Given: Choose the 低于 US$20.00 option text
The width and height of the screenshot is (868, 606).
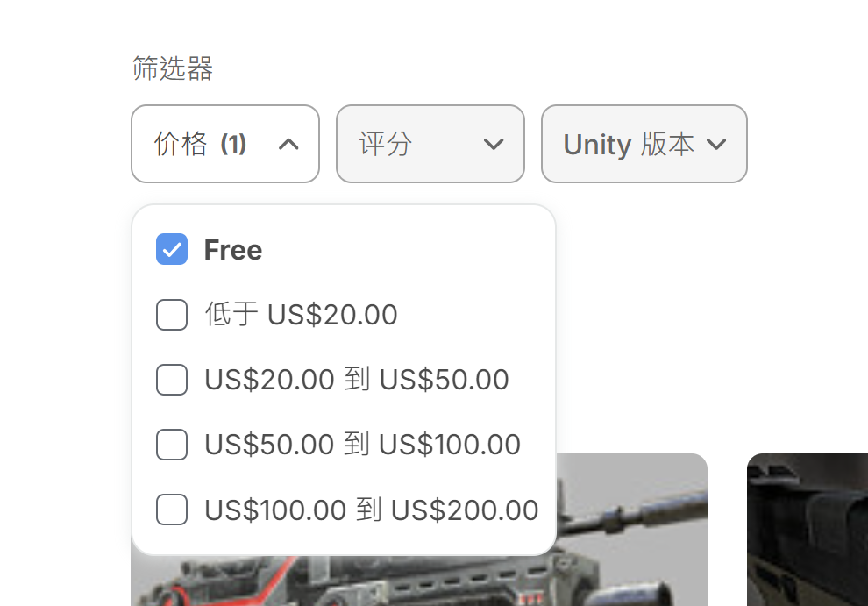Looking at the screenshot, I should point(301,315).
